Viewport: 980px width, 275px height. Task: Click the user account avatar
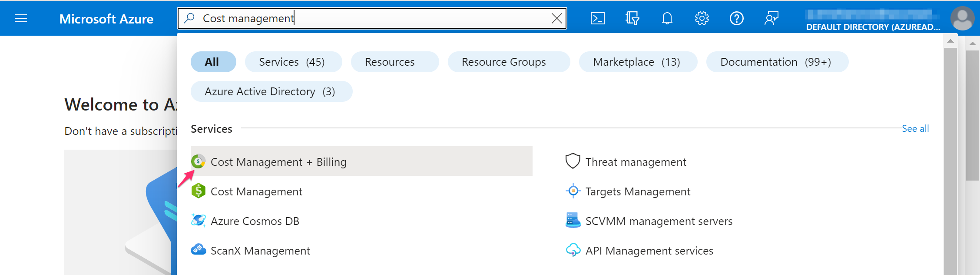click(x=962, y=18)
